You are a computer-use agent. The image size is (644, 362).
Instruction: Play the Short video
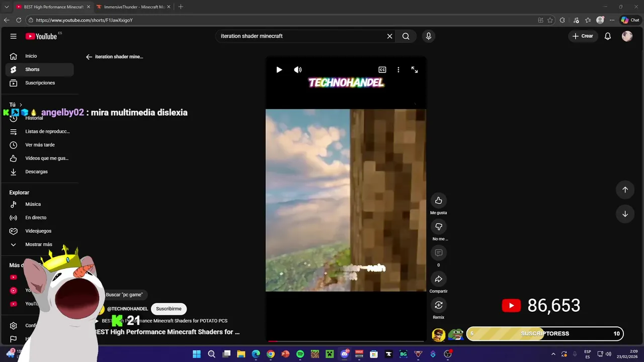point(279,70)
